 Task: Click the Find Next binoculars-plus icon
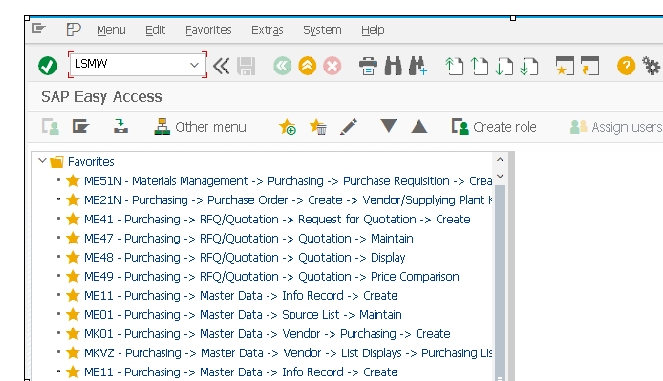(417, 66)
